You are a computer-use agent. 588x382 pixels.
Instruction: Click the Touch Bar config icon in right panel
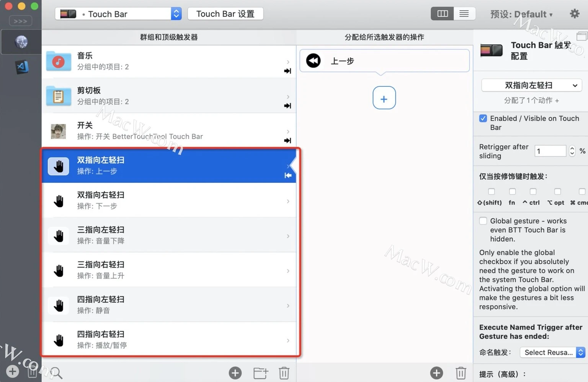pos(491,50)
